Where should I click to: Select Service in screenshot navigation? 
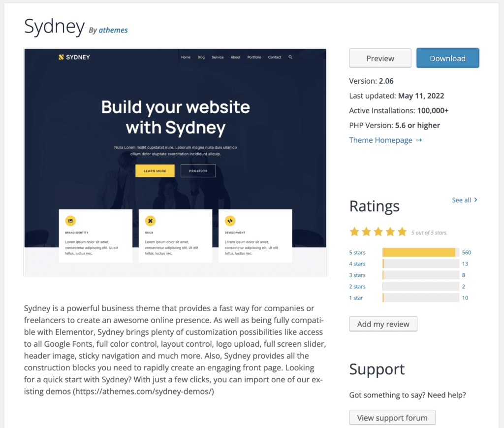tap(218, 57)
